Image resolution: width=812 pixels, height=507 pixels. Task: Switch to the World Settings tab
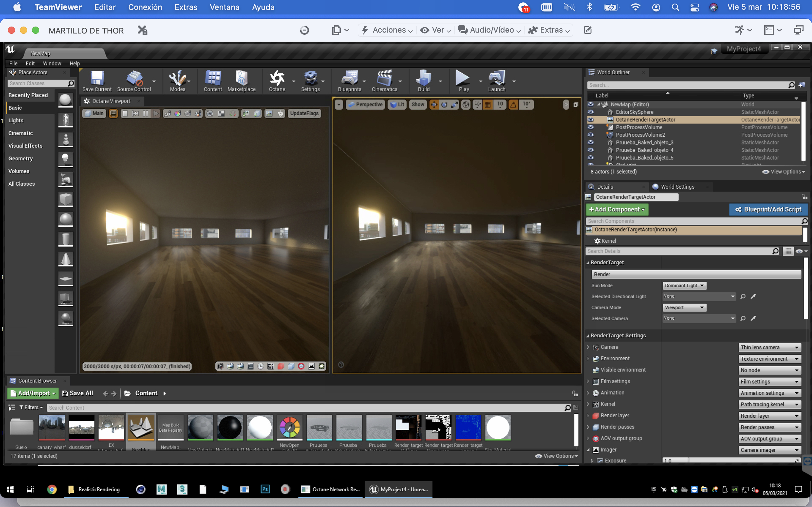coord(677,187)
